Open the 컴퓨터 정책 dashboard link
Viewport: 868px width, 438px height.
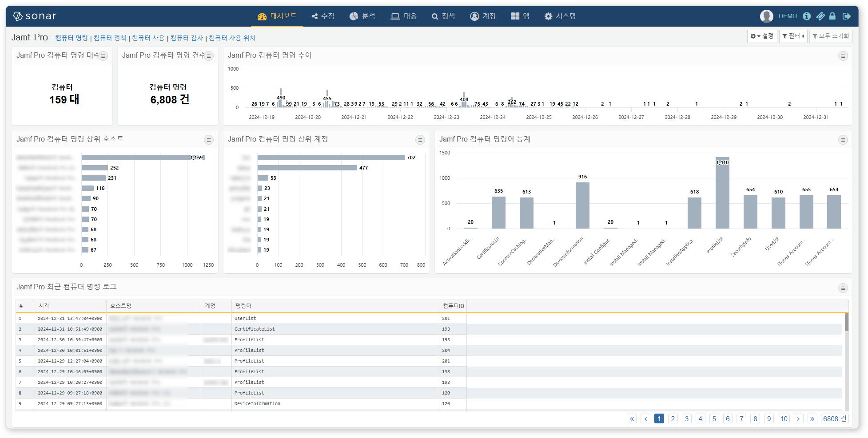(110, 38)
